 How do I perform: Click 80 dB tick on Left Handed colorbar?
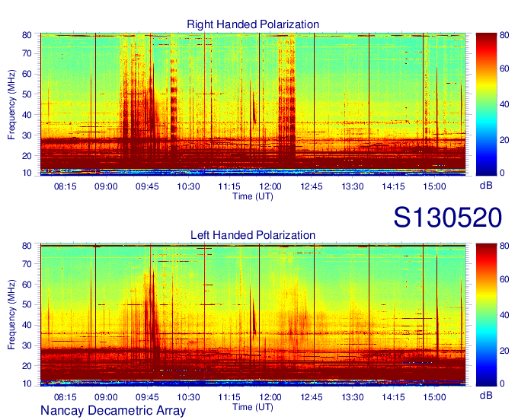click(504, 246)
